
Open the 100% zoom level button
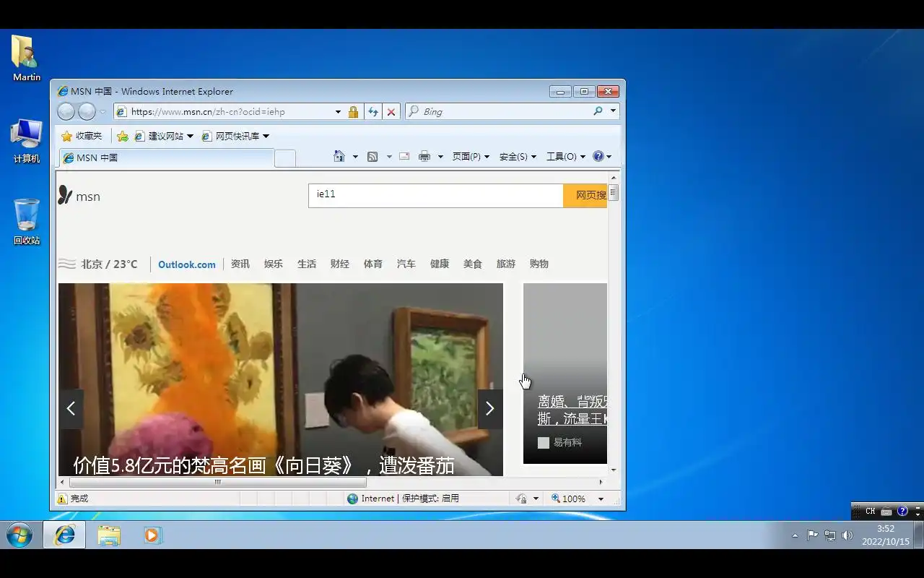tap(569, 499)
